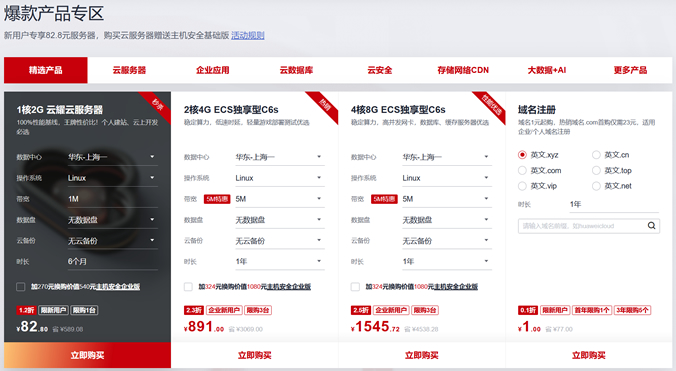This screenshot has width=676, height=371.
Task: Click the 1.2折 discount tag
Action: pyautogui.click(x=26, y=310)
